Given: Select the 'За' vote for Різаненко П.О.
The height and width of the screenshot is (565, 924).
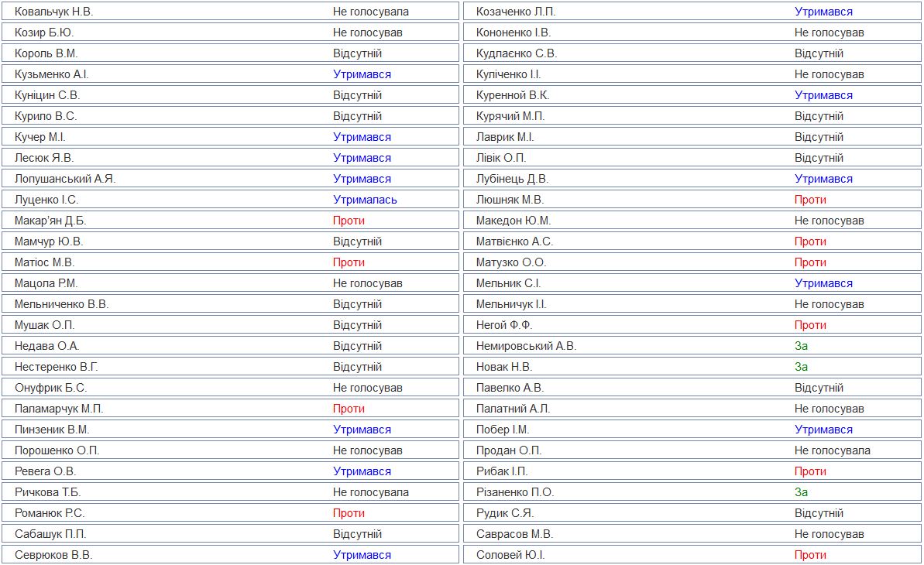Looking at the screenshot, I should pos(801,492).
